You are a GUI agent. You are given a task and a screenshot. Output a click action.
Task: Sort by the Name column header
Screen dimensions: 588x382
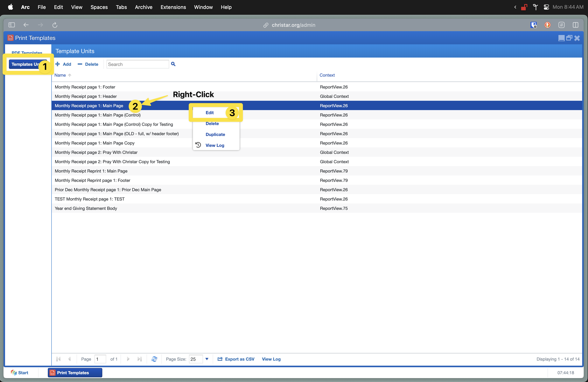point(60,75)
